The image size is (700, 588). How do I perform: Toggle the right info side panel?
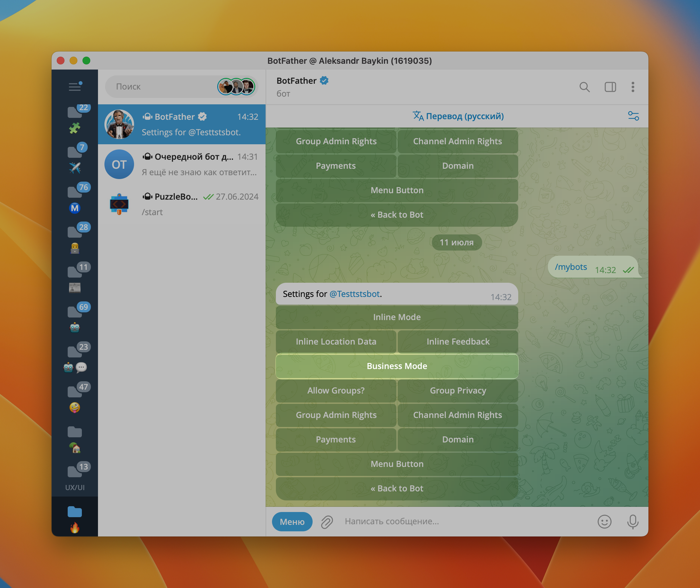click(610, 87)
